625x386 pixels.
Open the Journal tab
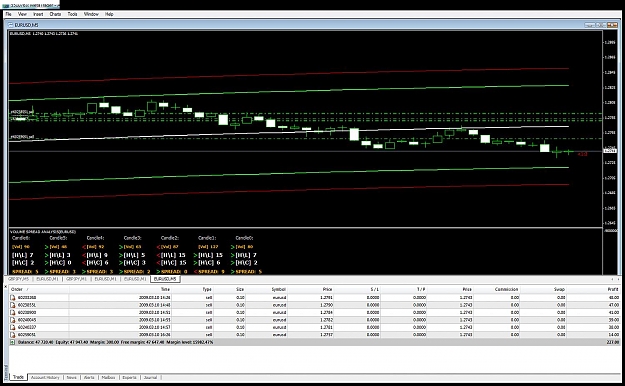pos(150,377)
